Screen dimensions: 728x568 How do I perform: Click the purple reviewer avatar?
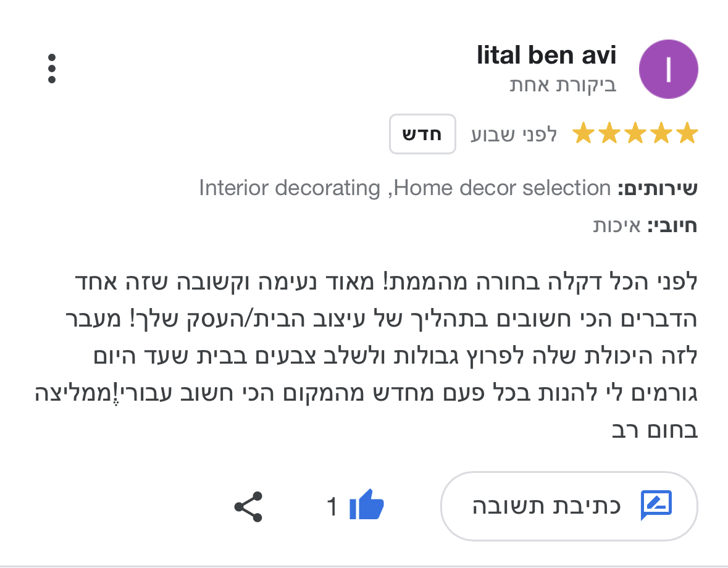[668, 69]
